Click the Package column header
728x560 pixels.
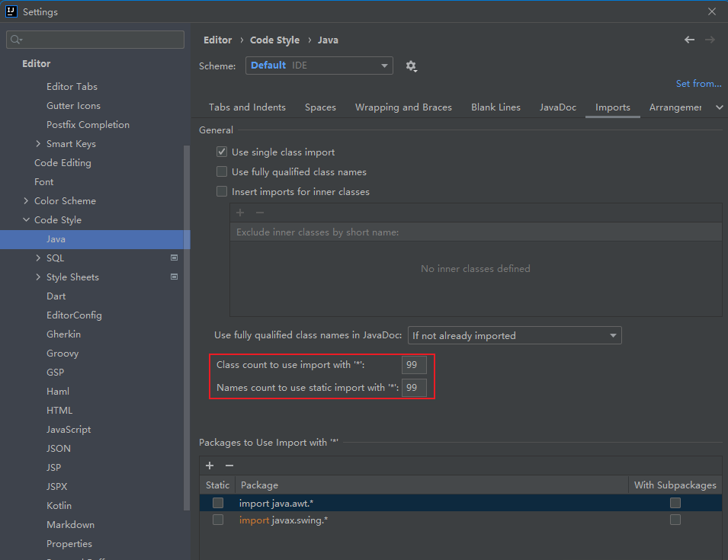(x=431, y=485)
